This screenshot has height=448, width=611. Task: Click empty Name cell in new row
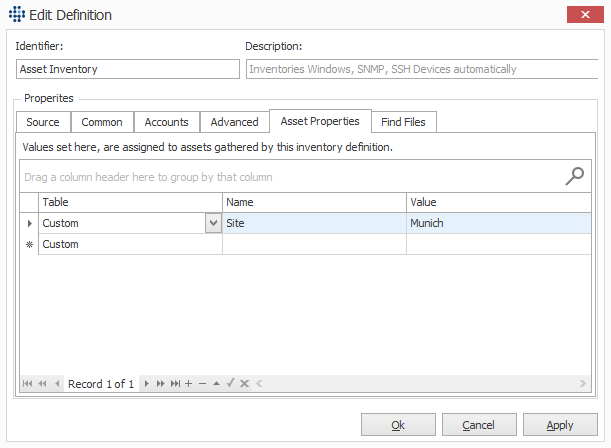(314, 244)
